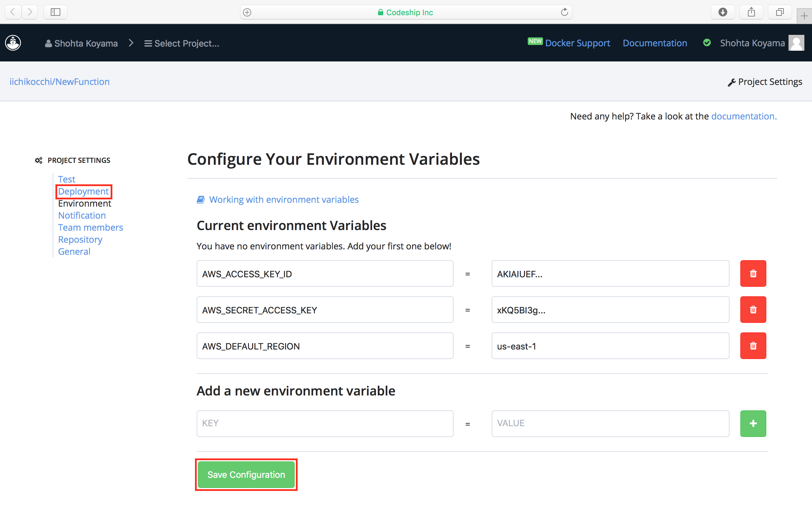Add the new variable using the green plus icon
Viewport: 812px width, 507px height.
(x=753, y=423)
